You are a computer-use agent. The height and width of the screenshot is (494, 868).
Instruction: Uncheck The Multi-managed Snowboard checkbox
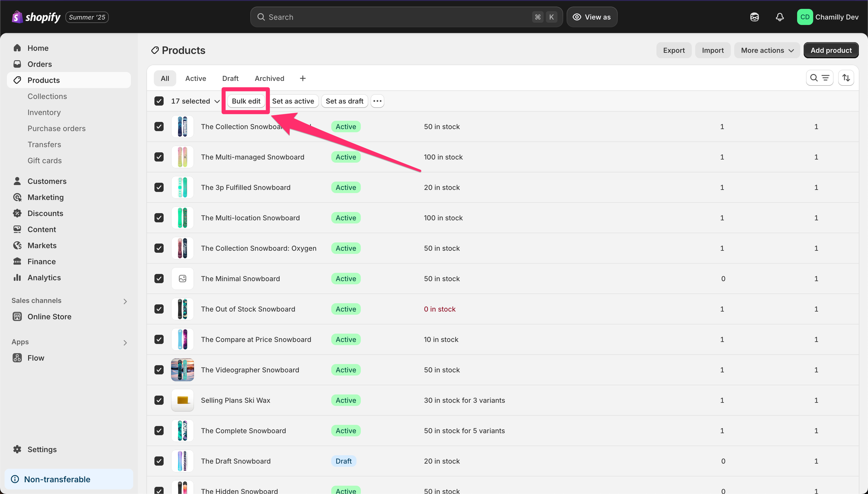[x=159, y=157]
